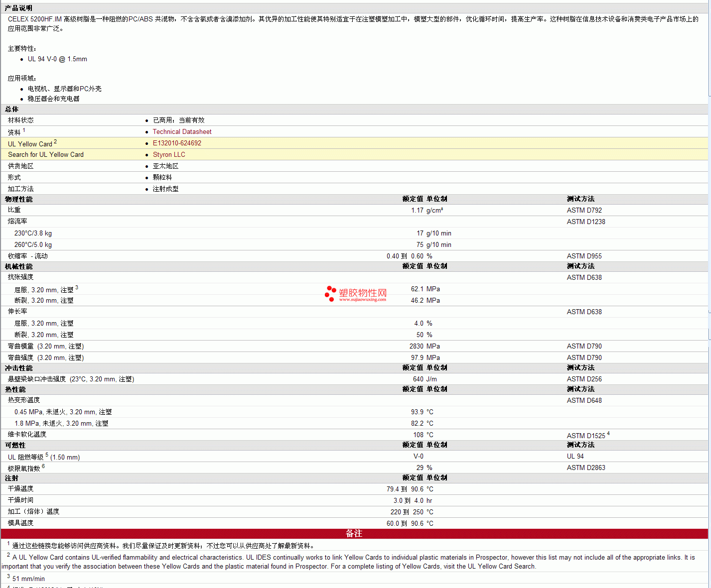Click the 稳压器会和充电器 bullet

pos(53,99)
